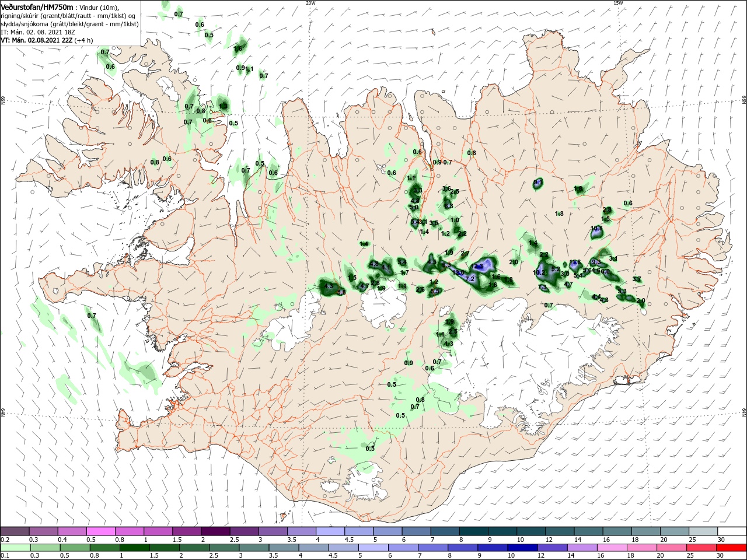The image size is (747, 560).
Task: Click the 9.3 precipitation value on the map
Action: (x=596, y=262)
